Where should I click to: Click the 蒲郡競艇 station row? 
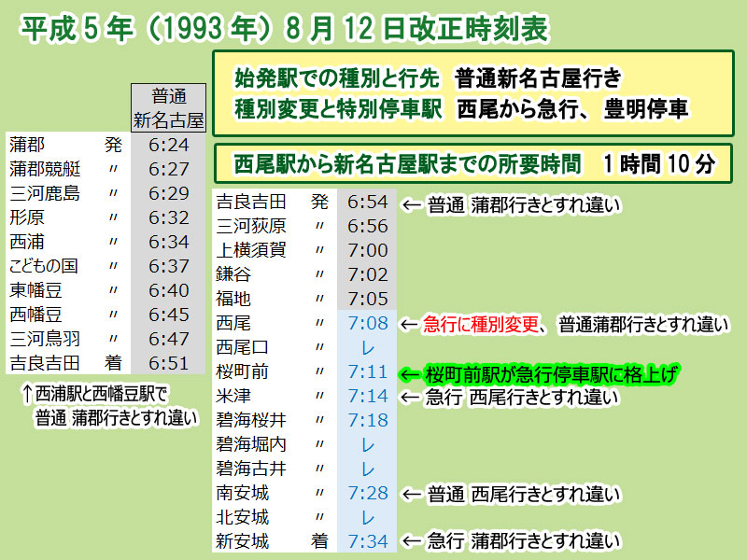pyautogui.click(x=106, y=169)
